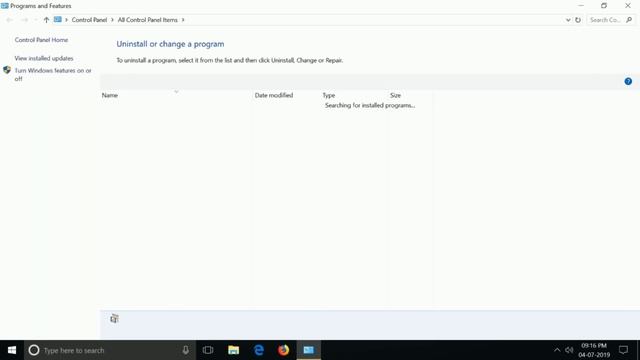640x360 pixels.
Task: Open the Windows Start menu
Action: pyautogui.click(x=12, y=350)
